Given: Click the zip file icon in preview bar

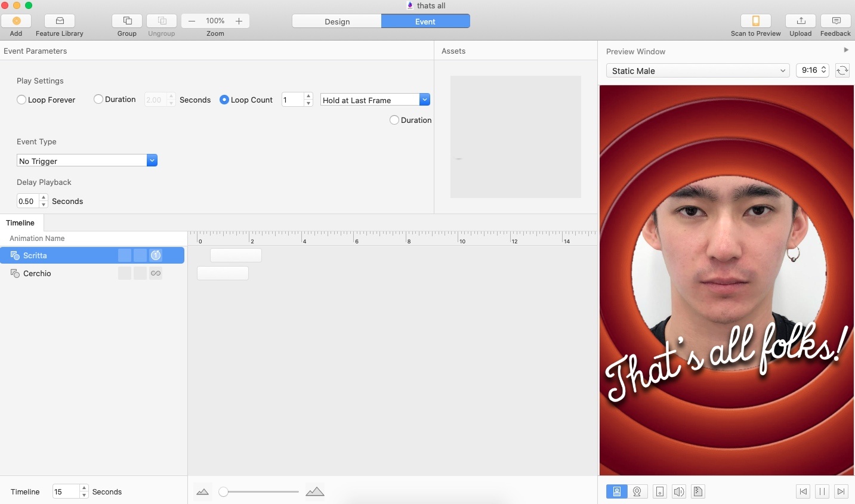Looking at the screenshot, I should point(698,491).
